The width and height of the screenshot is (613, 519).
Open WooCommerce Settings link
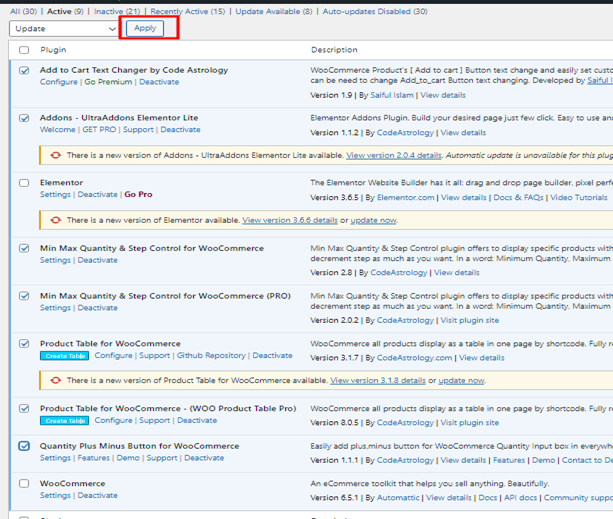click(55, 496)
